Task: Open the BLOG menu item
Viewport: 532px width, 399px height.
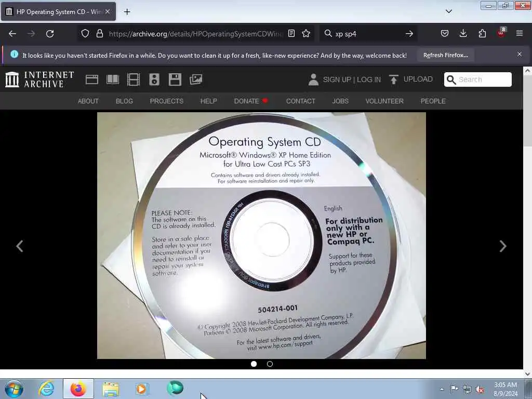Action: coord(124,101)
